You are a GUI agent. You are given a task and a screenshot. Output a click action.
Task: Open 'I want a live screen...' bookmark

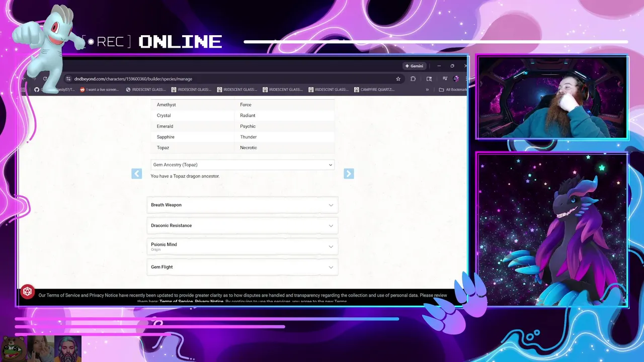pyautogui.click(x=100, y=89)
